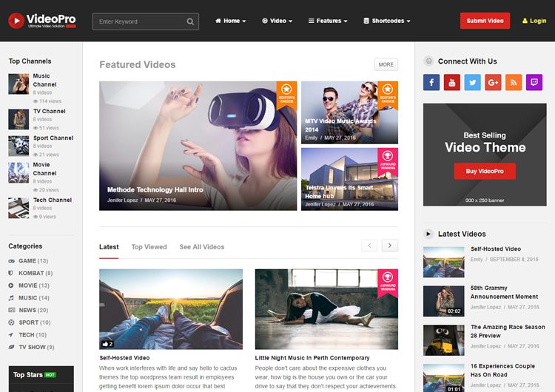Switch to the Top Viewed tab
Image resolution: width=555 pixels, height=392 pixels.
149,247
